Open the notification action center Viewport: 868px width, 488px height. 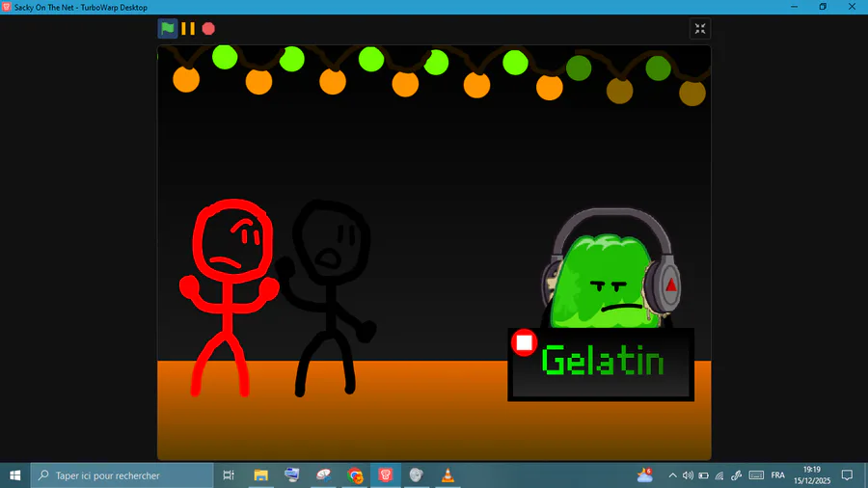coord(847,475)
